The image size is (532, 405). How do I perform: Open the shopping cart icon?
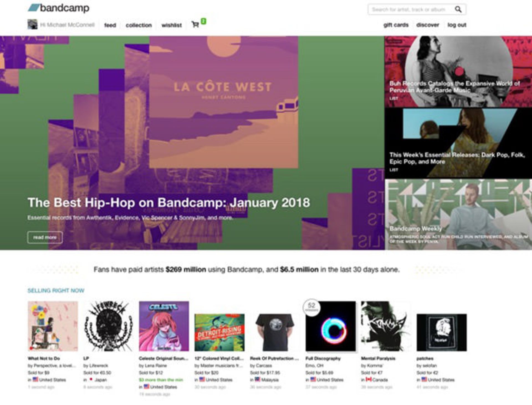[195, 25]
